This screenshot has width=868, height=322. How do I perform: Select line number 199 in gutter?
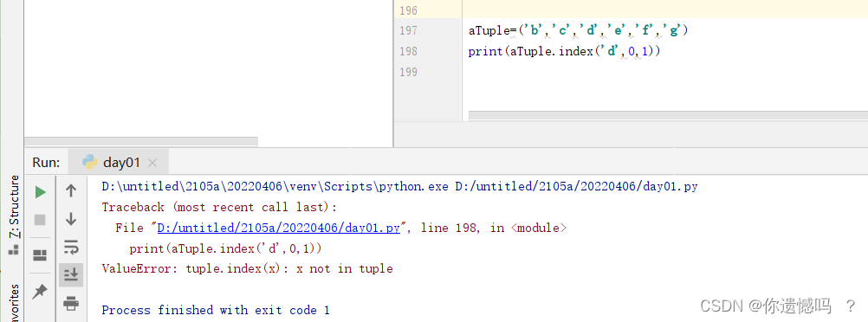408,72
